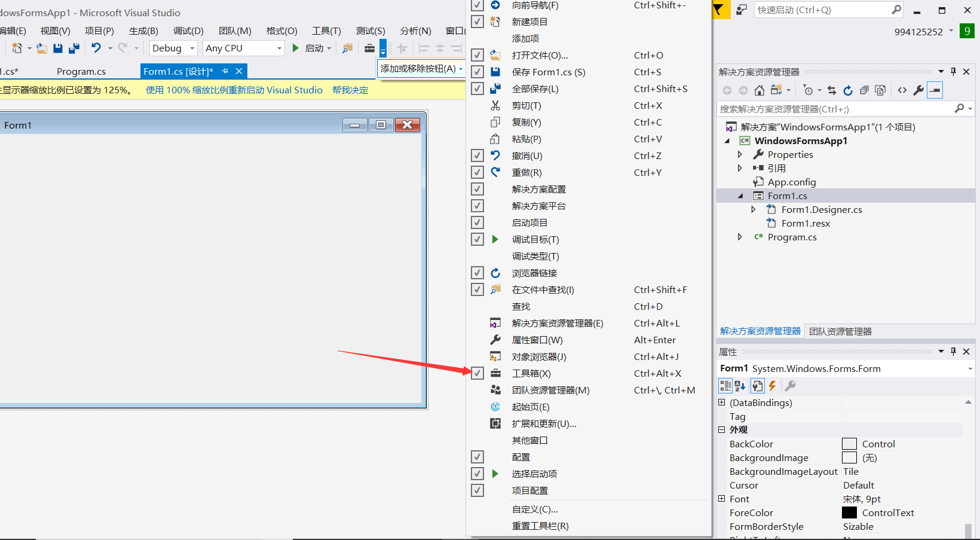Toggle the 项目配置 checkbox
This screenshot has width=980, height=540.
pyautogui.click(x=477, y=490)
